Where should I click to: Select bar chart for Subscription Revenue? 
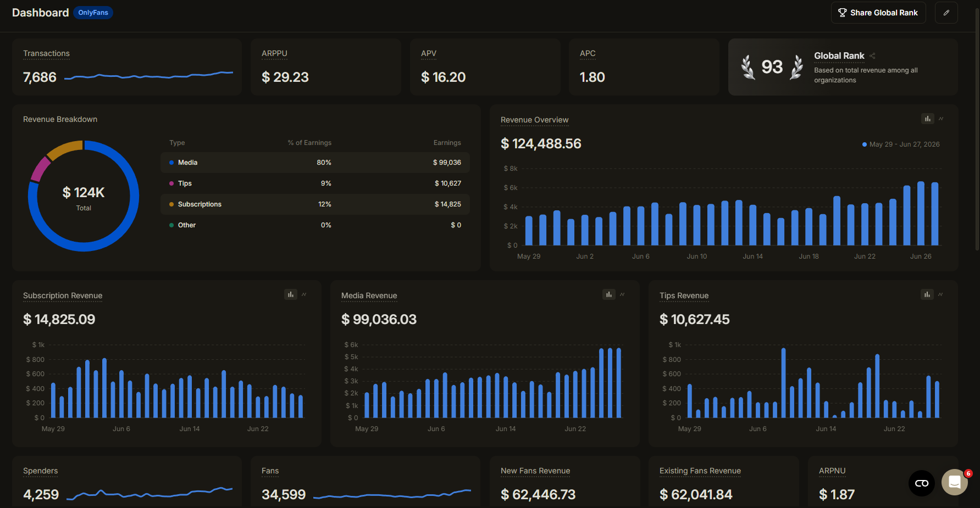[x=291, y=294]
